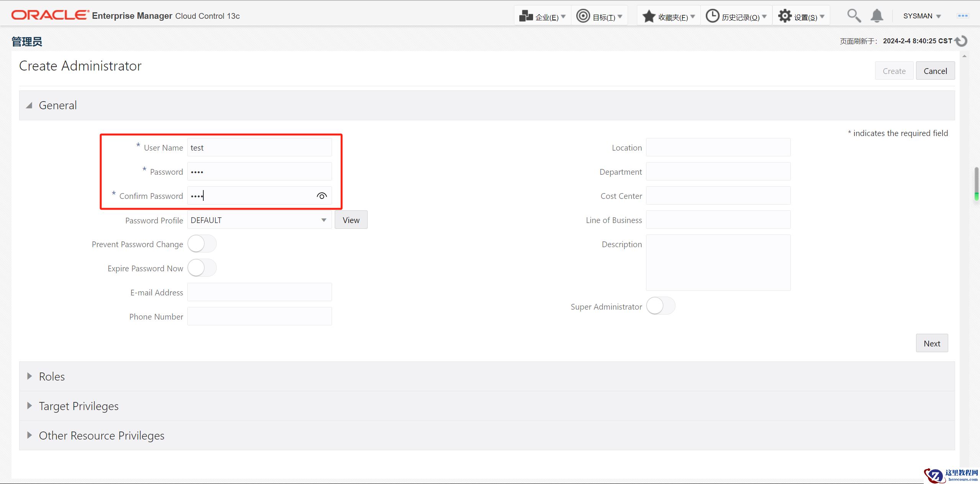The image size is (980, 484).
Task: Click the Favorites star icon
Action: [649, 16]
